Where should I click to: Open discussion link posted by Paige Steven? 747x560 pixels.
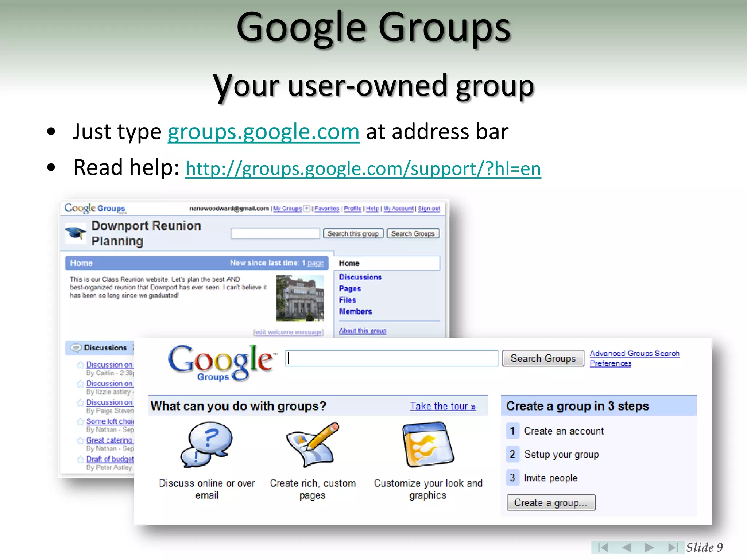(x=109, y=402)
